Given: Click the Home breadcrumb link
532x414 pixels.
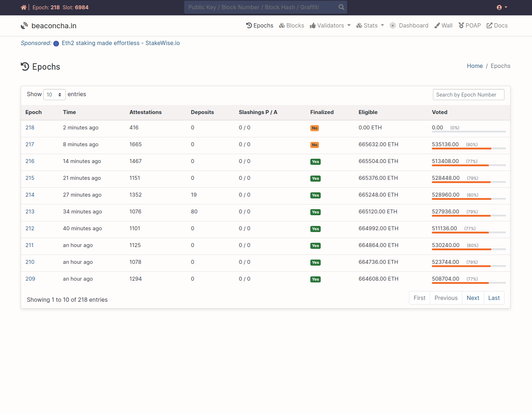Looking at the screenshot, I should [x=474, y=66].
